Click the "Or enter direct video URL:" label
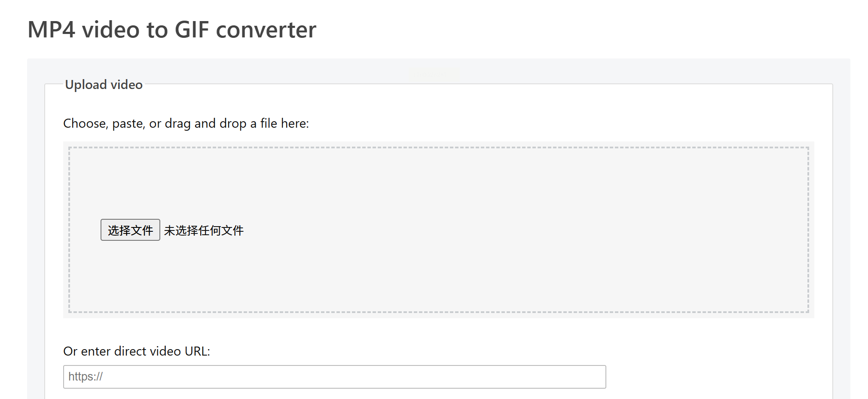 point(137,351)
